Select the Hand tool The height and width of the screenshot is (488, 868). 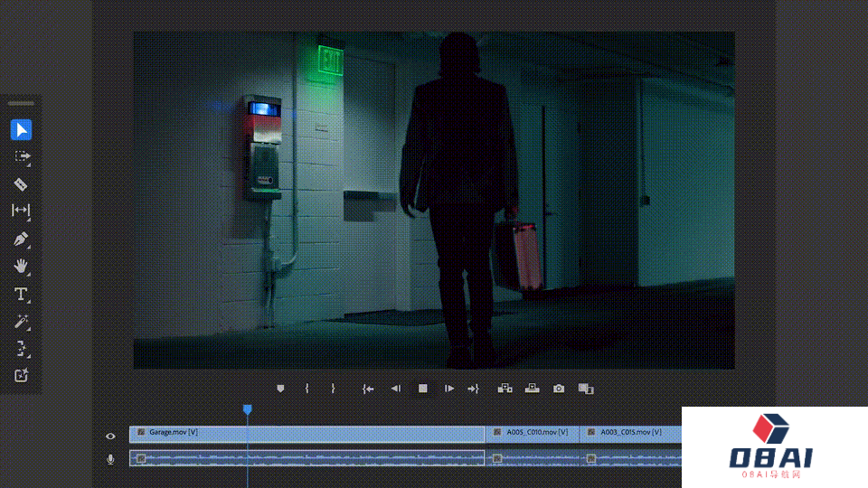[x=21, y=266]
